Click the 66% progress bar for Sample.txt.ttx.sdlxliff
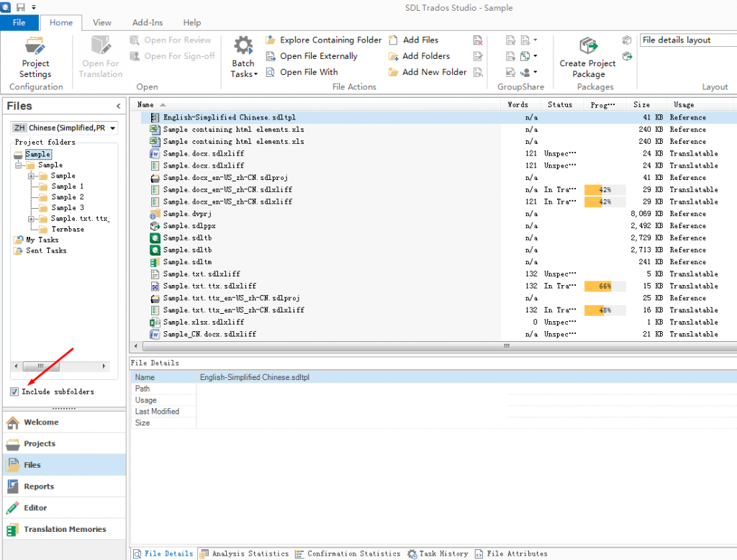 pos(604,286)
